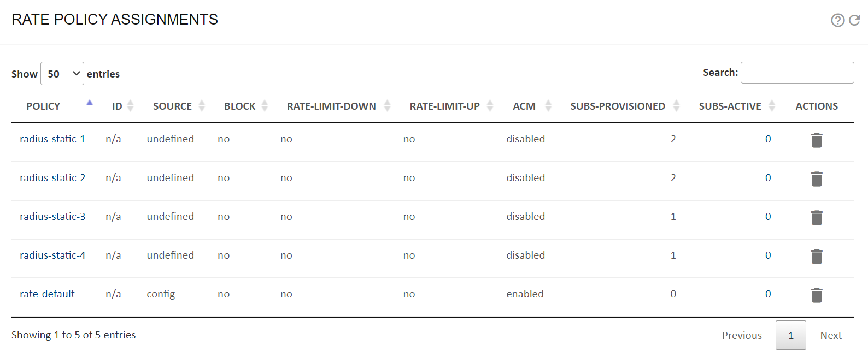Delete the radius-static-2 policy with trash icon
Viewport: 868px width, 357px height.
click(817, 179)
